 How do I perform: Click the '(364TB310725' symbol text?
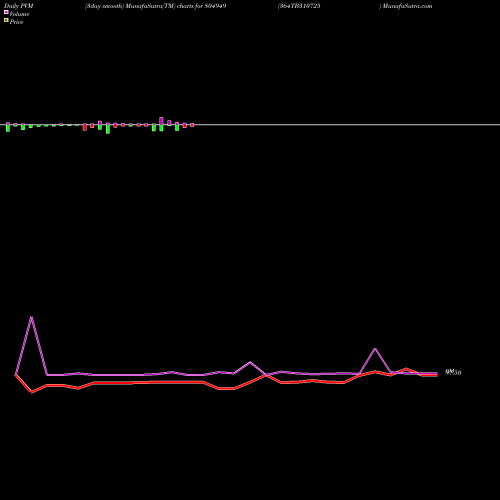tap(299, 6)
